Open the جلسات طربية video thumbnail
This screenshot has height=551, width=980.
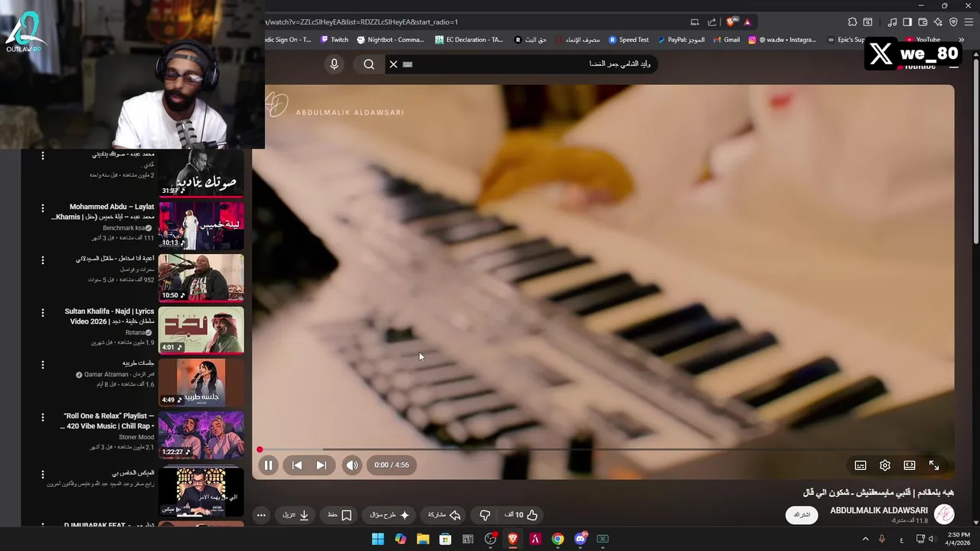tap(201, 382)
